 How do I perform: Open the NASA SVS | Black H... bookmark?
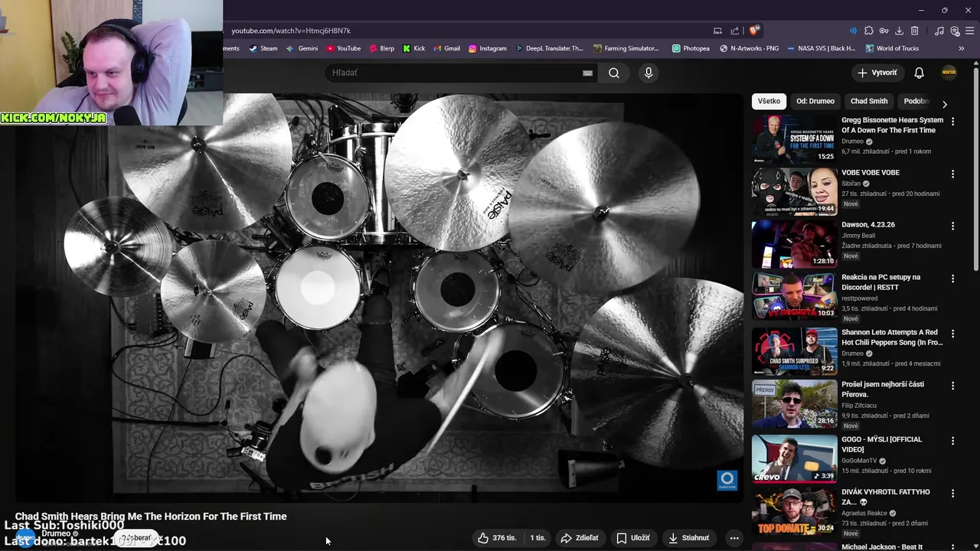pyautogui.click(x=821, y=48)
